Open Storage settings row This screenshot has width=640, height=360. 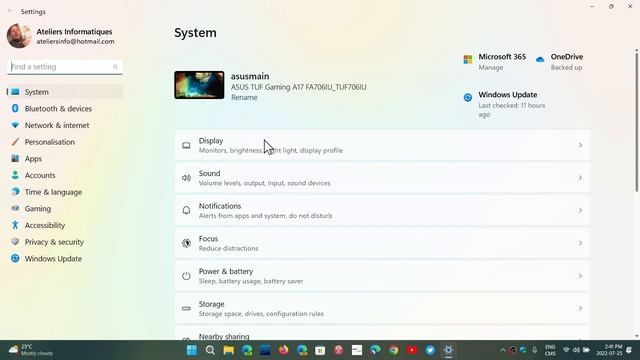click(382, 309)
